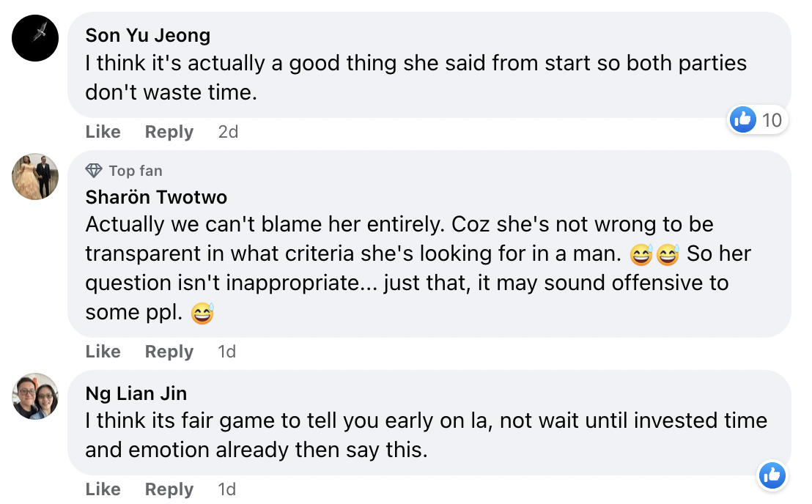
Task: Click the 2d timestamp on first comment
Action: point(228,132)
